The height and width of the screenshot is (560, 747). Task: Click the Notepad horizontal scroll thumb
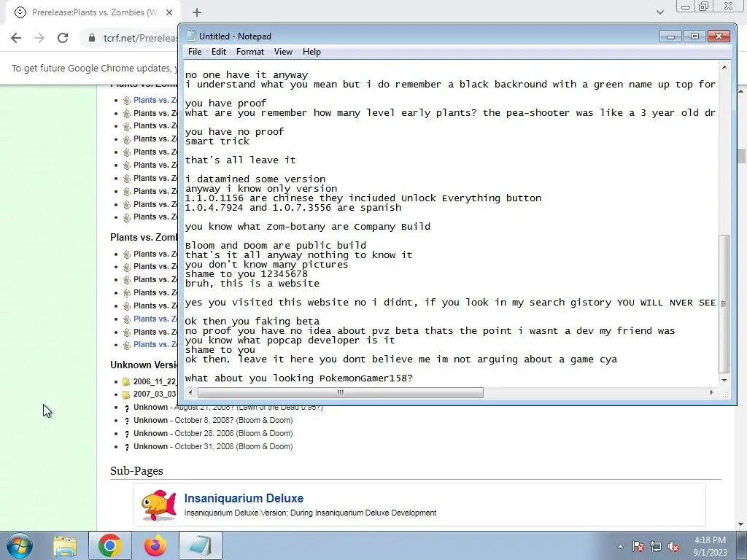pos(340,393)
